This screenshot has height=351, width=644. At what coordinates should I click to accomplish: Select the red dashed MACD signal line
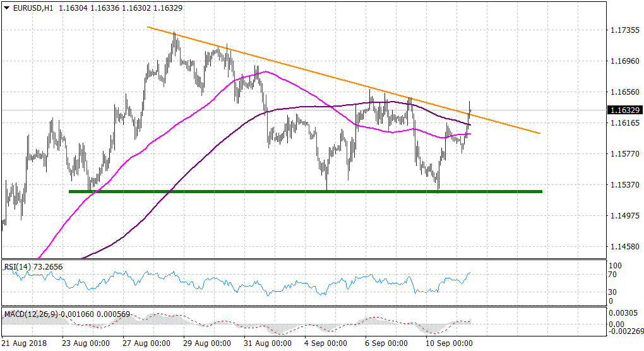379,317
